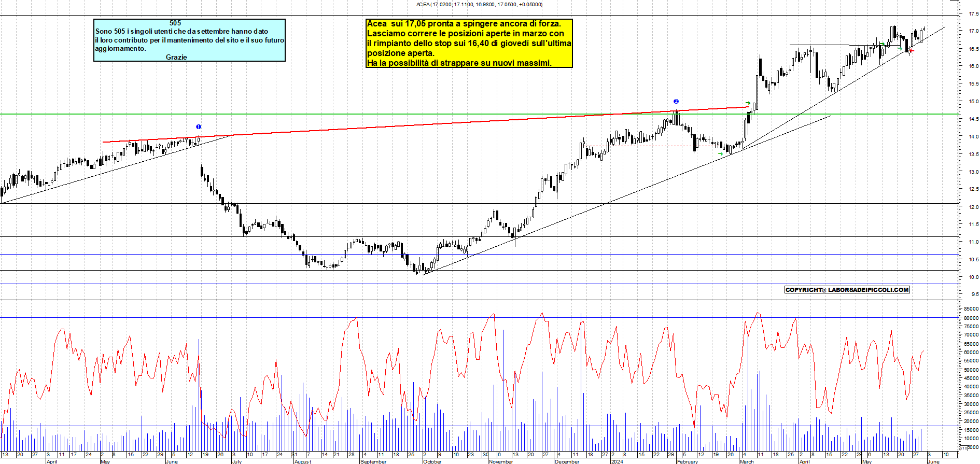
Task: Click the "December" month label on time axis
Action: [x=567, y=461]
